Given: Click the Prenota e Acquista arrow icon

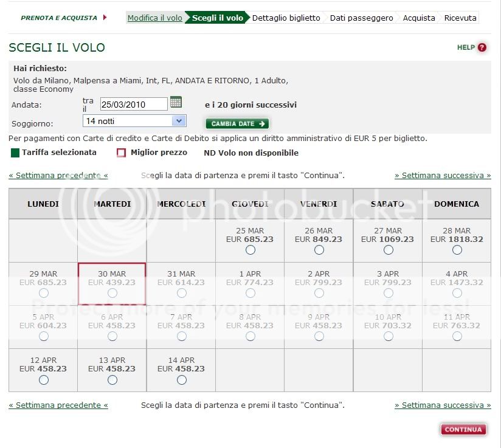Looking at the screenshot, I should pyautogui.click(x=105, y=18).
